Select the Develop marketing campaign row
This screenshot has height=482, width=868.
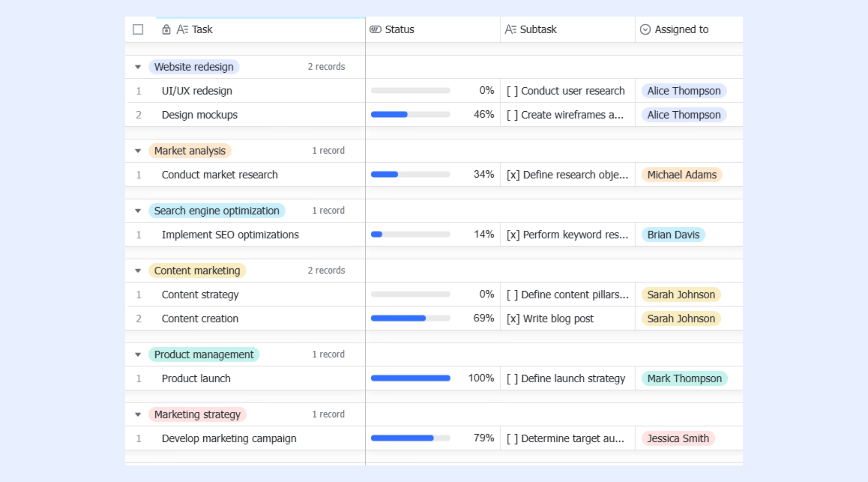pos(434,438)
